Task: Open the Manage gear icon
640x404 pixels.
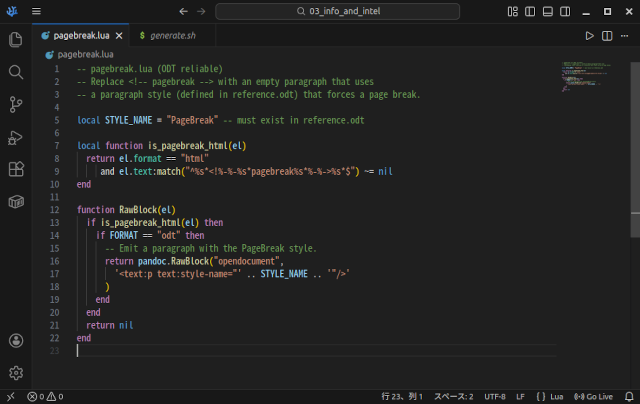Action: (x=16, y=372)
